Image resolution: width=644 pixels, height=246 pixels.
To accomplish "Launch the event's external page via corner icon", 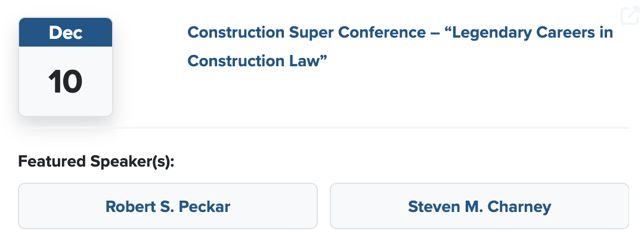I will point(630,16).
